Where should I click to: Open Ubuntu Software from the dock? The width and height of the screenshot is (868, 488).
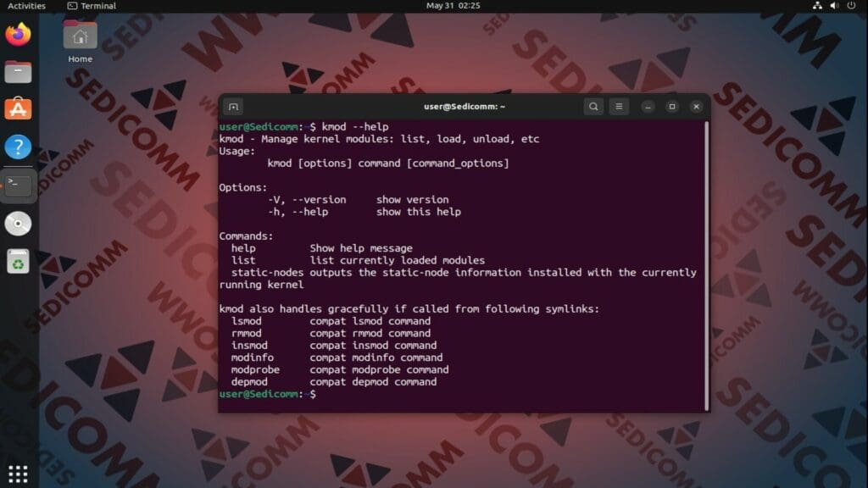19,109
